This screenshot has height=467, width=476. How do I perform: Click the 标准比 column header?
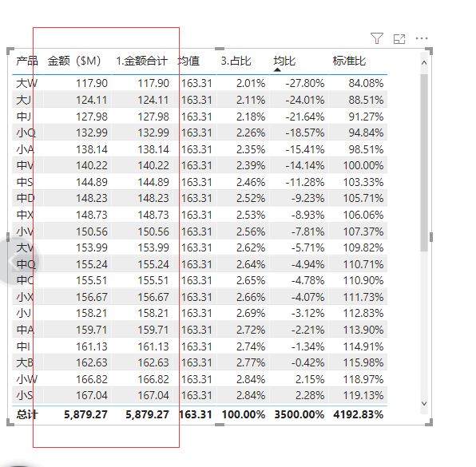click(x=349, y=61)
